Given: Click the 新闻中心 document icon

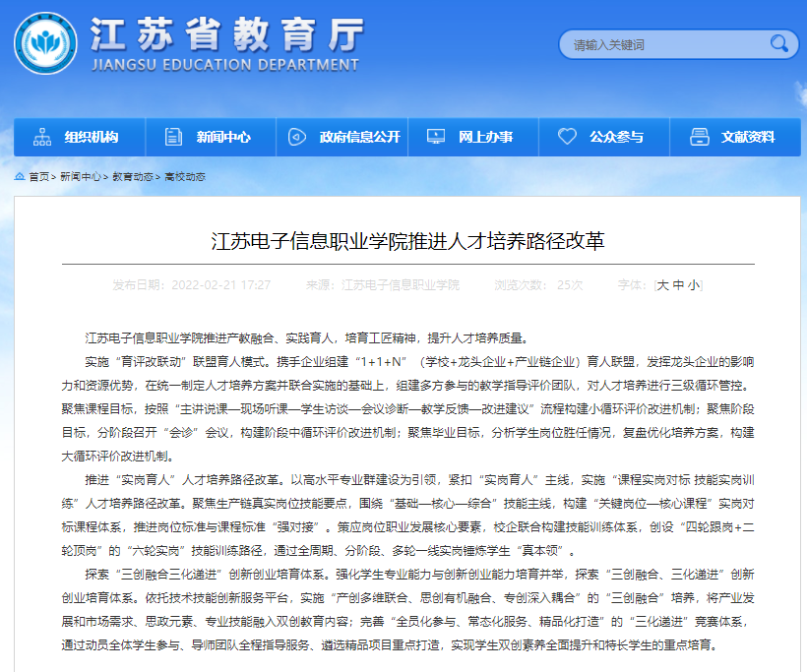Looking at the screenshot, I should (173, 137).
